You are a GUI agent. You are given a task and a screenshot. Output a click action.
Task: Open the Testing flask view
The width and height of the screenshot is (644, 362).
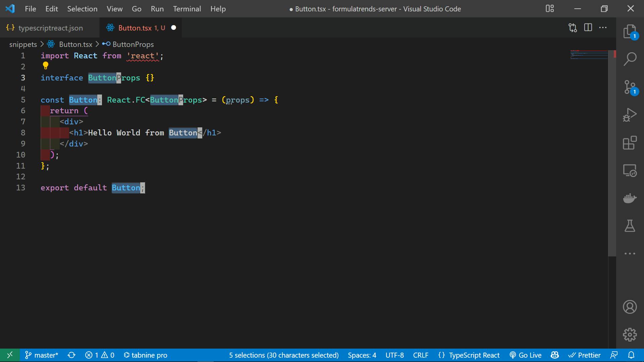pyautogui.click(x=630, y=226)
